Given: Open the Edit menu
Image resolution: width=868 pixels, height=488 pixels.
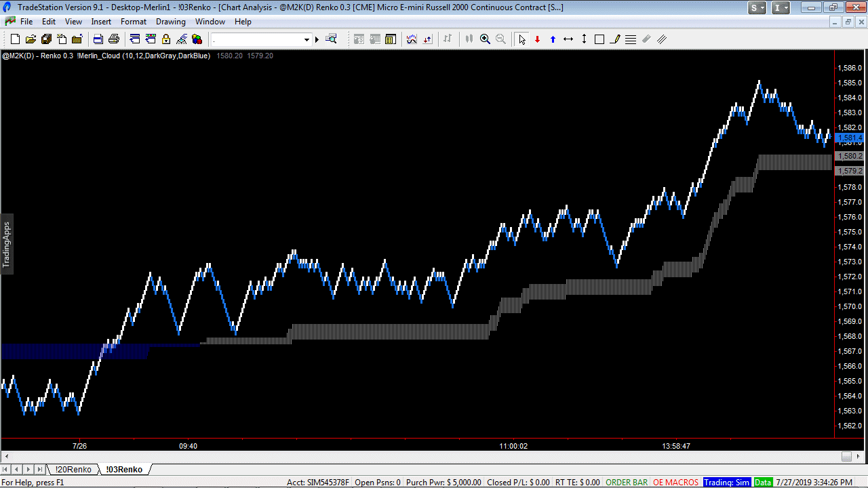Looking at the screenshot, I should click(x=49, y=22).
